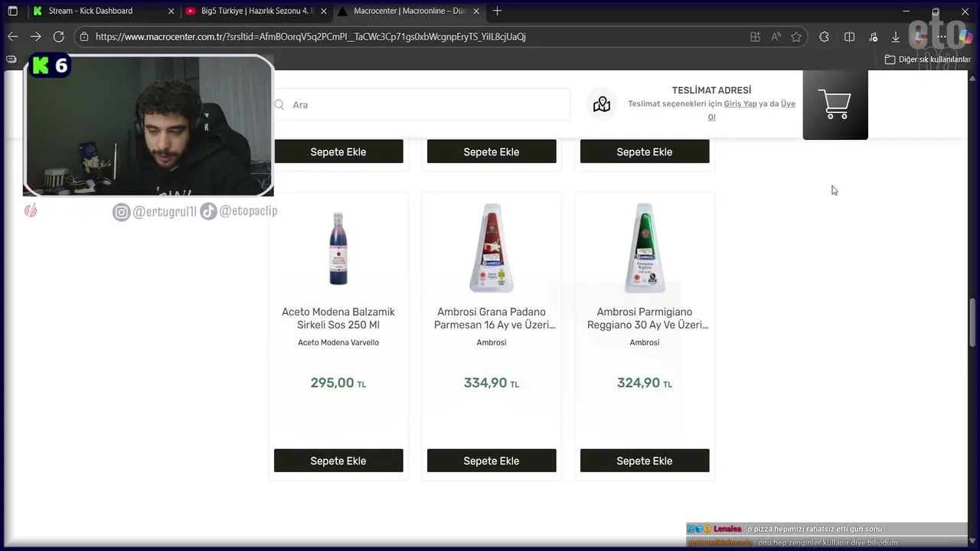Screen dimensions: 980x551
Task: Add Aceto Modena Balzamik to cart
Action: (338, 461)
